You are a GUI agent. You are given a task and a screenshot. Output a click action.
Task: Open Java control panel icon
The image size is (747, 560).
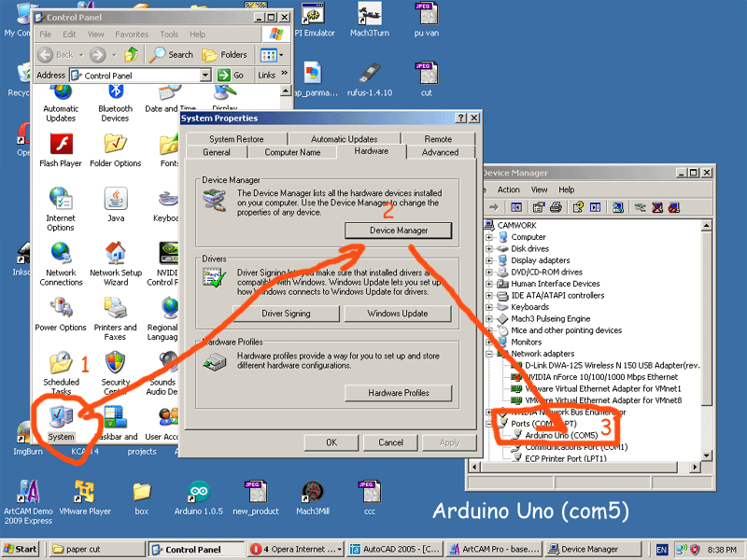click(116, 204)
